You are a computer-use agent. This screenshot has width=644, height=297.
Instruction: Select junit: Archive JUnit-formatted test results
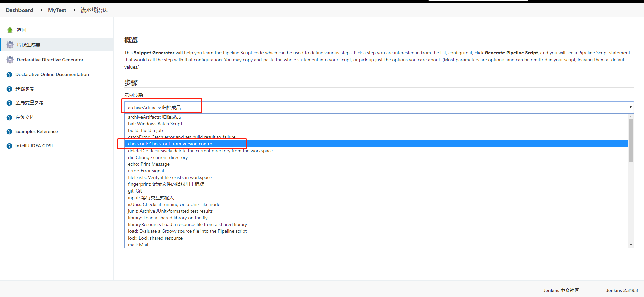coord(376,211)
